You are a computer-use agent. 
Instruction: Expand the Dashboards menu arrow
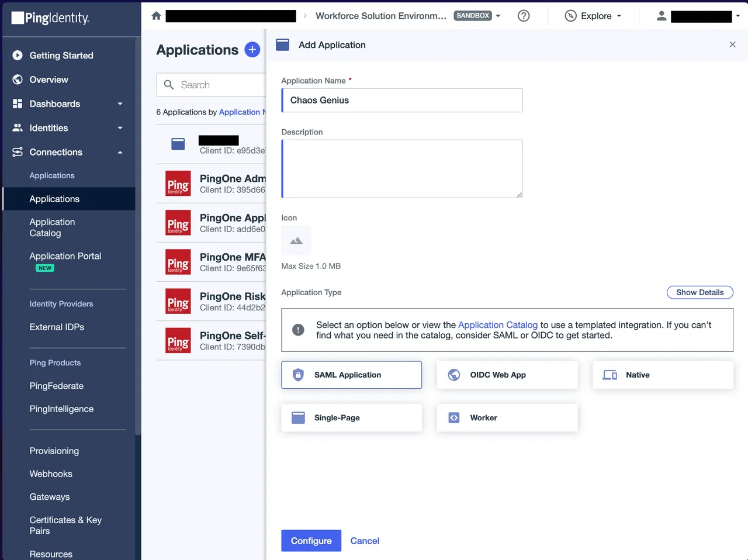[x=120, y=104]
